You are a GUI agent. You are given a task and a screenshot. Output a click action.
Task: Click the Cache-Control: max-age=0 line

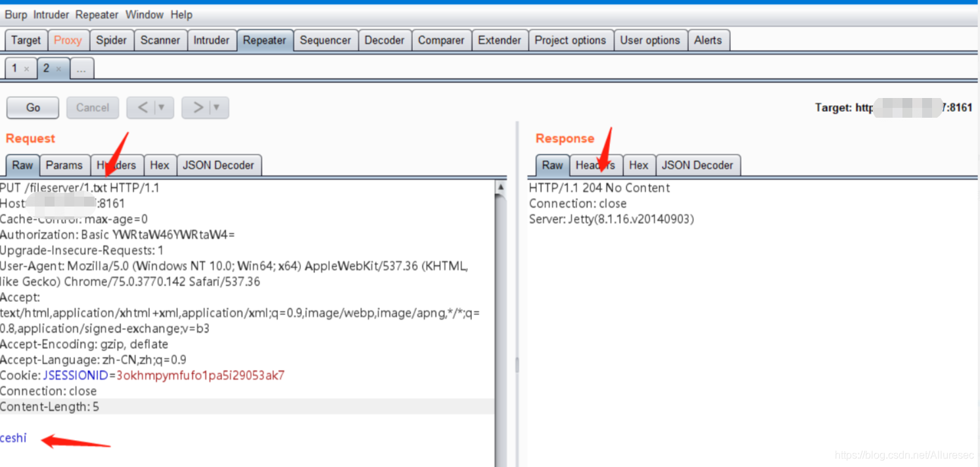[74, 219]
